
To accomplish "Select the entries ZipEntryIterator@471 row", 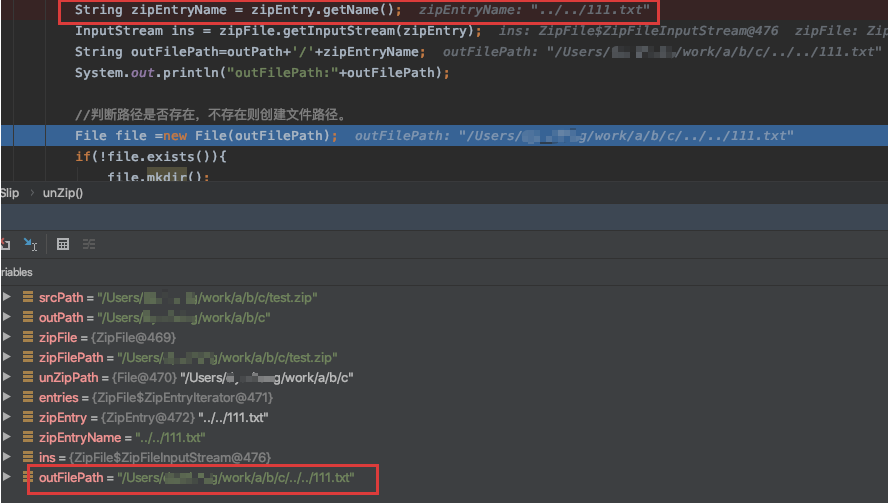I will pyautogui.click(x=156, y=398).
